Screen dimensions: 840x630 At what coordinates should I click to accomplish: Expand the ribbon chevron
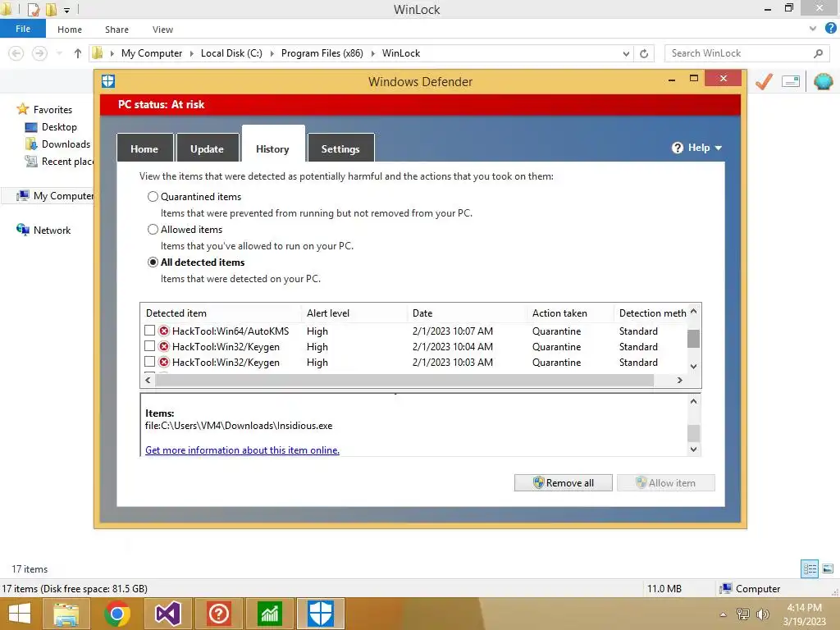(813, 29)
